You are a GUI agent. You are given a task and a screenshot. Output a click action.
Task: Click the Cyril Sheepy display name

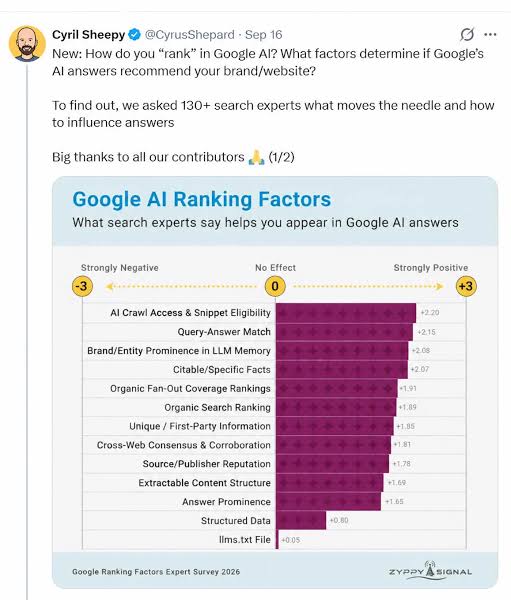pyautogui.click(x=89, y=35)
